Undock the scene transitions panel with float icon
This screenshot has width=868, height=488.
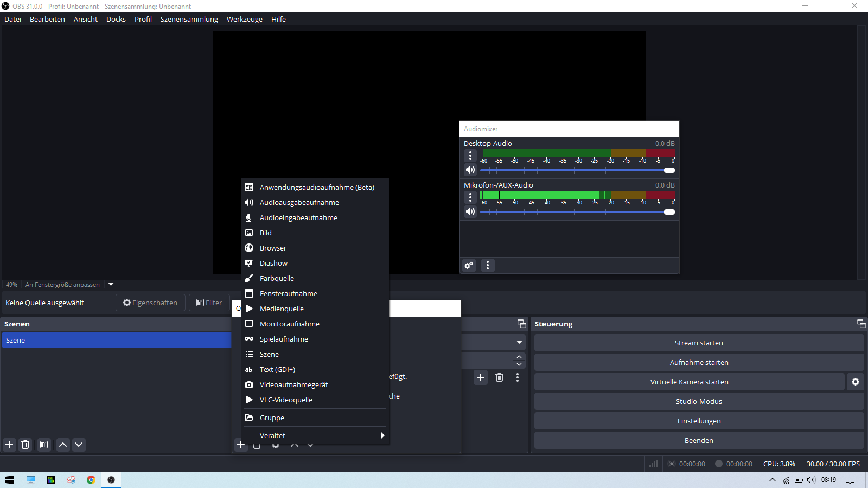pos(522,324)
